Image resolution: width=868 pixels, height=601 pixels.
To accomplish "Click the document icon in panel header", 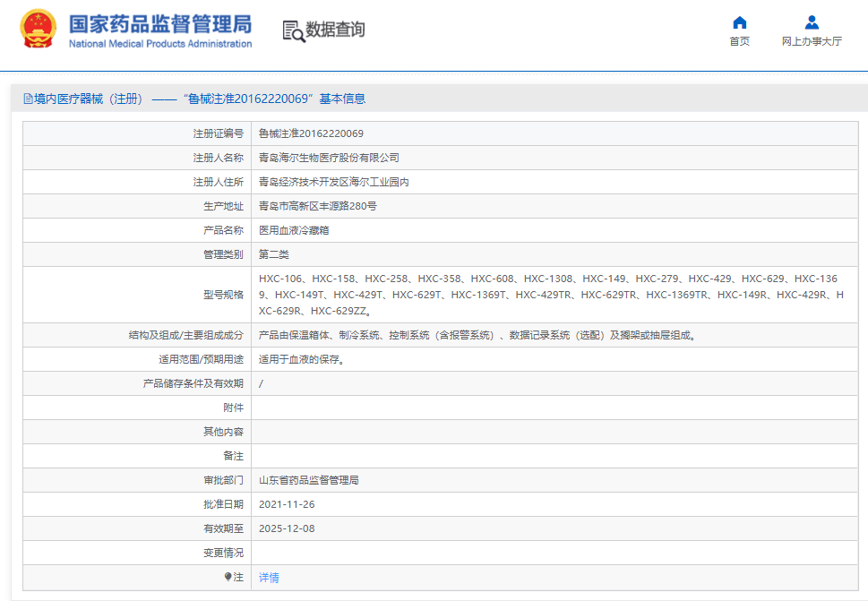I will (27, 99).
